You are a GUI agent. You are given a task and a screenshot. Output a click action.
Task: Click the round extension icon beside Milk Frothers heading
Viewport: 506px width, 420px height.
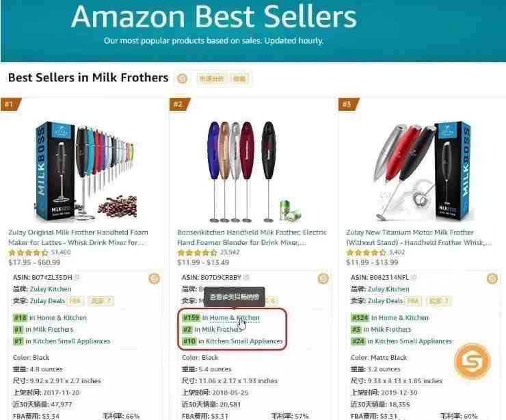click(183, 79)
